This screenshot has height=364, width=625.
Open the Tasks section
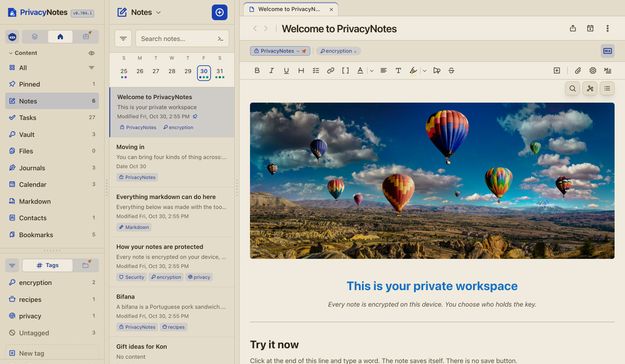[x=52, y=118]
